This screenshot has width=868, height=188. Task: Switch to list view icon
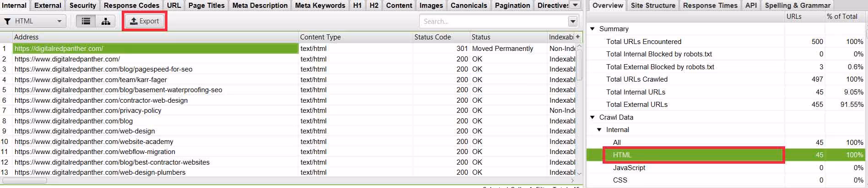(86, 21)
